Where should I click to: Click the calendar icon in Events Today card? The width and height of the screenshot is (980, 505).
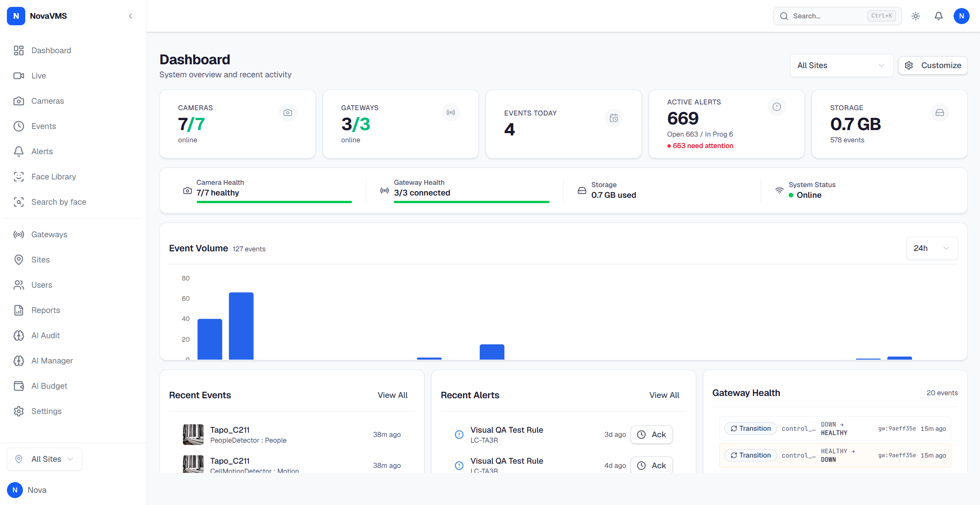[614, 118]
